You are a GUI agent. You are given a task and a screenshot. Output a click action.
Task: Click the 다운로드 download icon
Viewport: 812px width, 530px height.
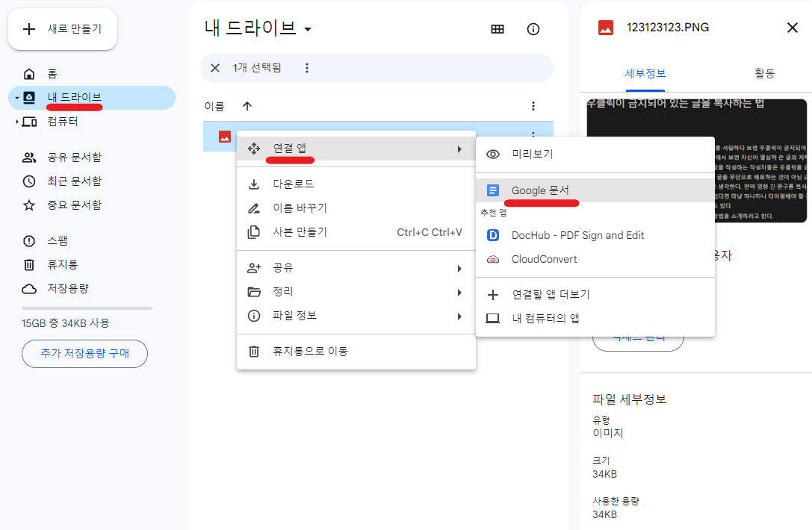pyautogui.click(x=254, y=184)
